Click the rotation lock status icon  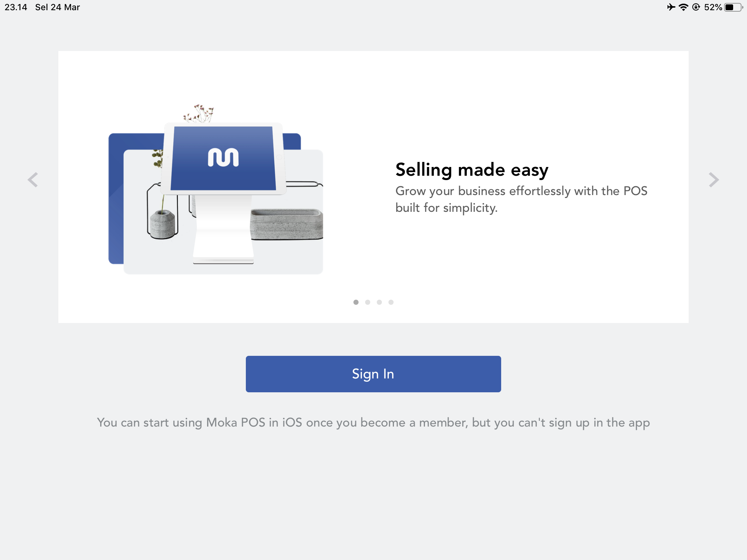696,7
